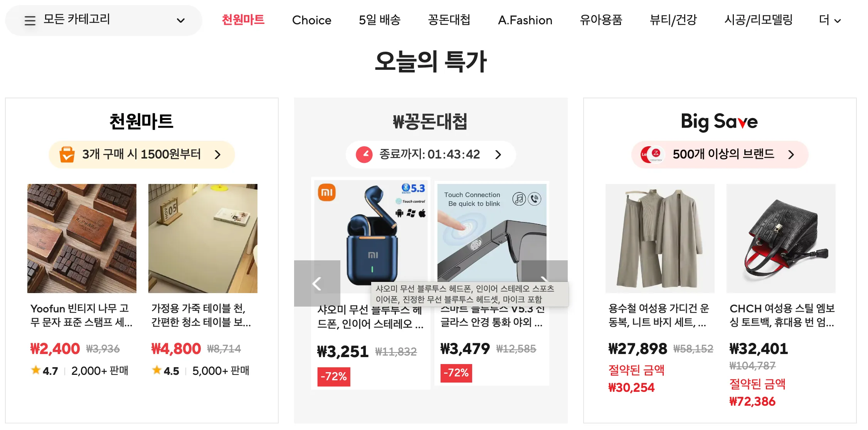Click the shopping bag icon in 천원마트 banner
The image size is (868, 430).
66,154
